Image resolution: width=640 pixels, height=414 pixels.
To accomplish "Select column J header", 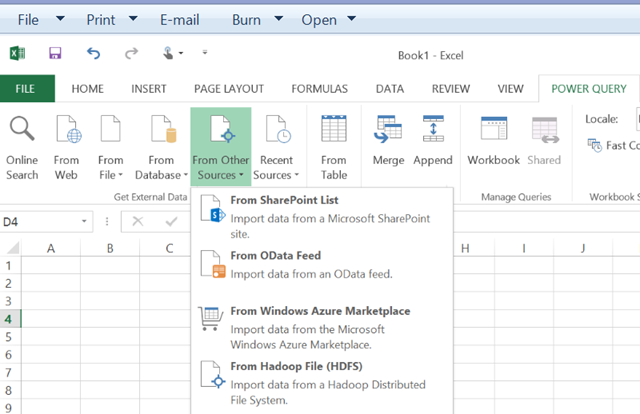I will pyautogui.click(x=583, y=248).
